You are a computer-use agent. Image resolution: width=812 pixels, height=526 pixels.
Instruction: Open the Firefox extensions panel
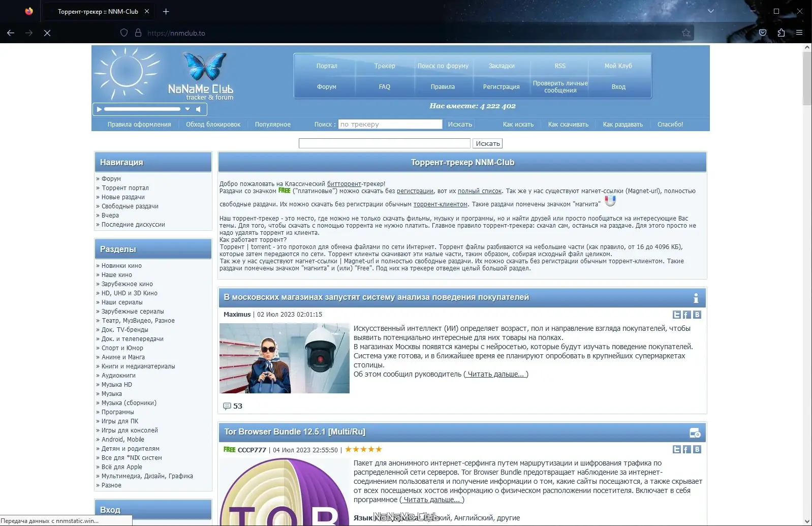tap(781, 33)
